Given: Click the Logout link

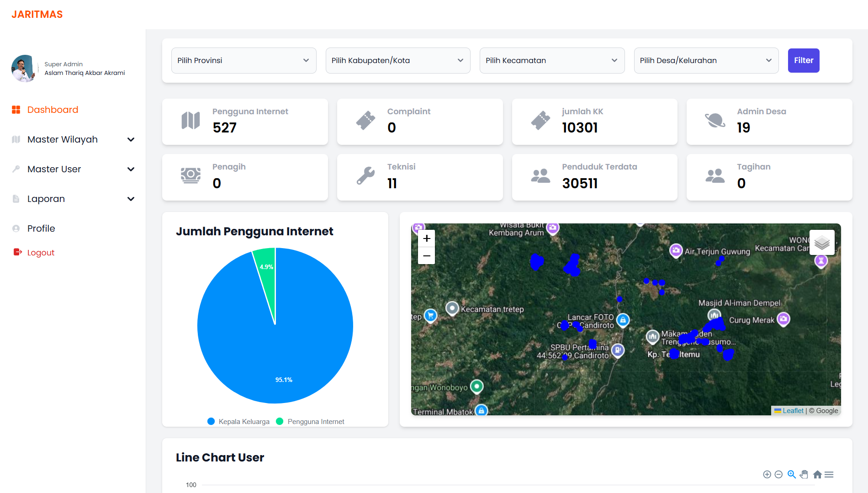Looking at the screenshot, I should (41, 253).
